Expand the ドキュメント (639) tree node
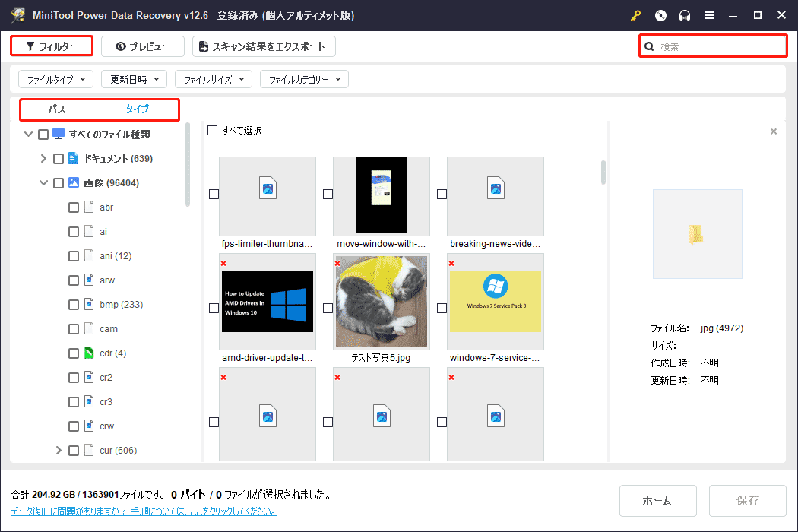 tap(43, 158)
